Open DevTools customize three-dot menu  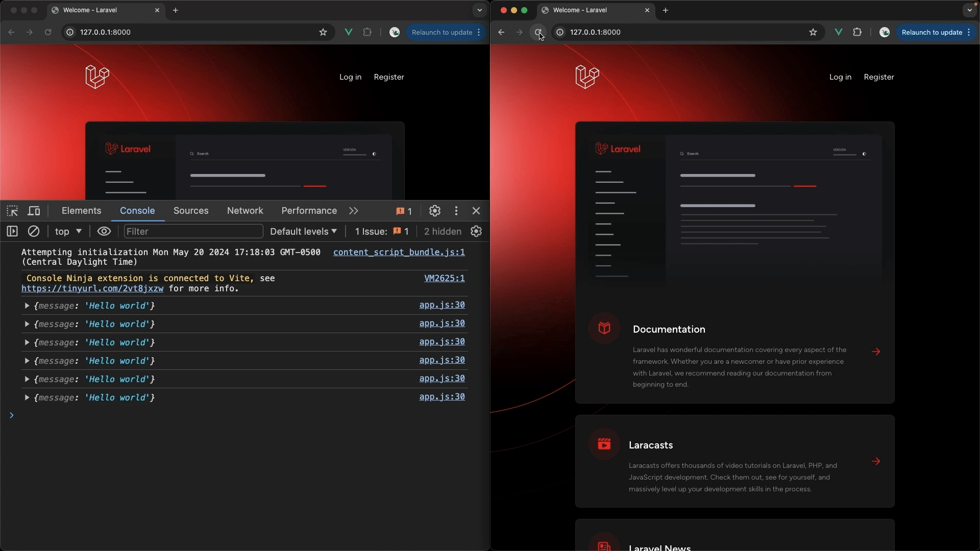(456, 211)
